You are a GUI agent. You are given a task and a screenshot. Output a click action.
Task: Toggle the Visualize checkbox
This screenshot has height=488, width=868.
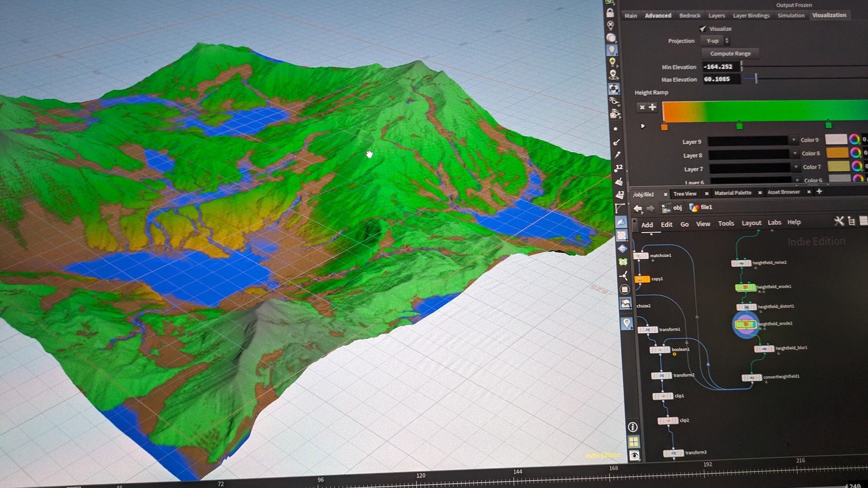click(703, 29)
